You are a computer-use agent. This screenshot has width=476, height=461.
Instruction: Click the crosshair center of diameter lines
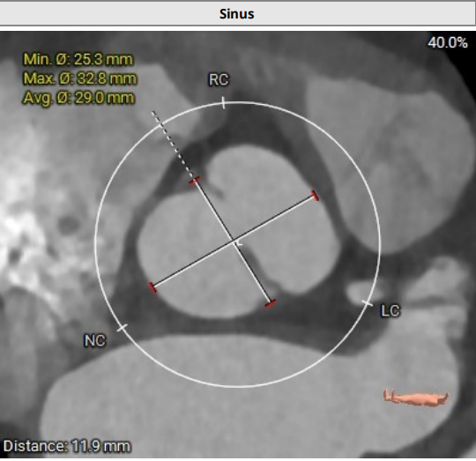click(234, 242)
